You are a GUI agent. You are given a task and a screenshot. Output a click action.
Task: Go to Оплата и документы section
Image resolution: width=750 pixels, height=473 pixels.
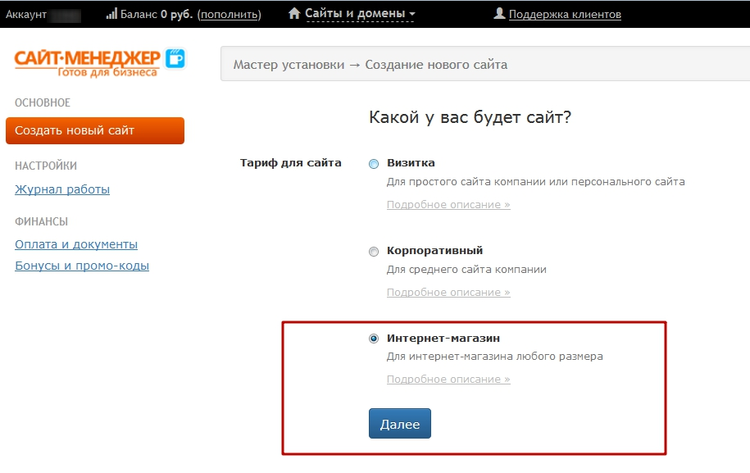[76, 244]
